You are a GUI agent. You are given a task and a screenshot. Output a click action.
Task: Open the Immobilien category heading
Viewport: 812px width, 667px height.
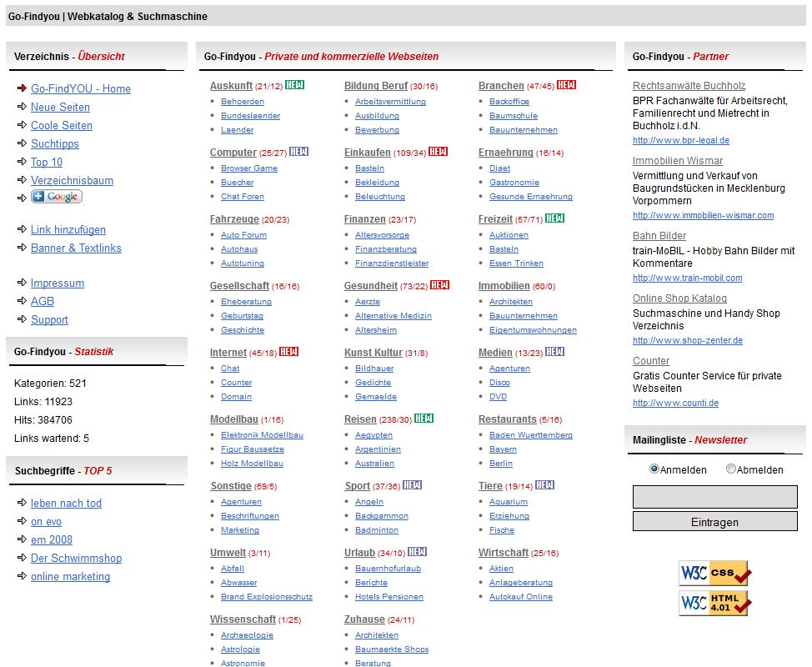pyautogui.click(x=504, y=286)
